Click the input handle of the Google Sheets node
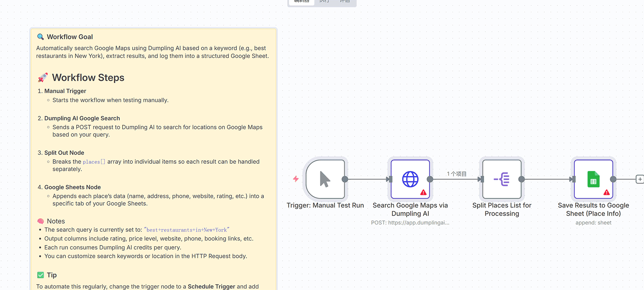644x290 pixels. pyautogui.click(x=573, y=179)
